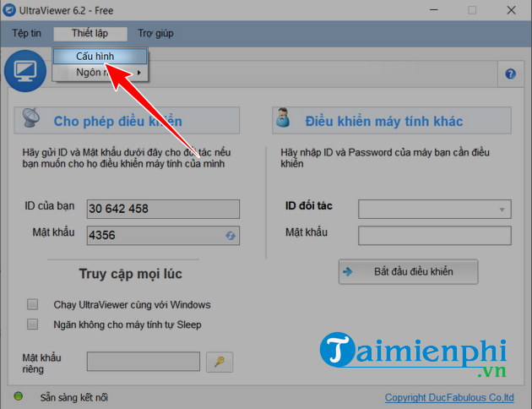532x409 pixels.
Task: Open the blue help question mark icon
Action: [x=510, y=74]
